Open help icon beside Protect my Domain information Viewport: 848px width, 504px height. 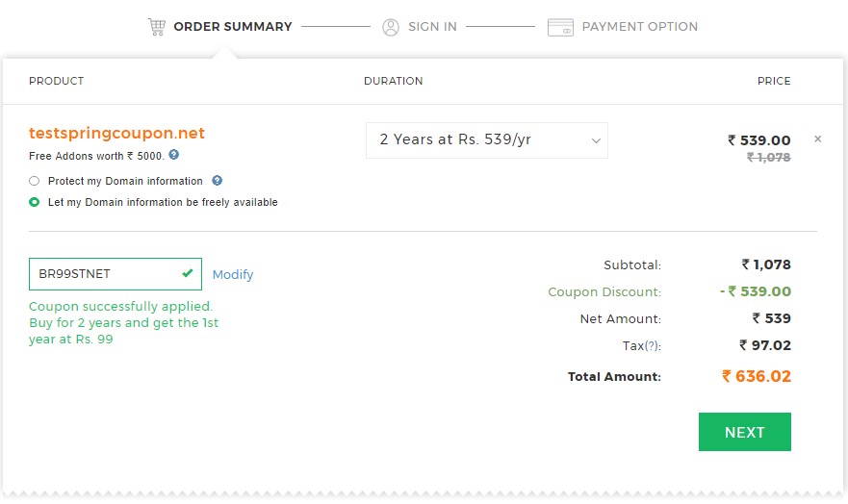point(217,181)
